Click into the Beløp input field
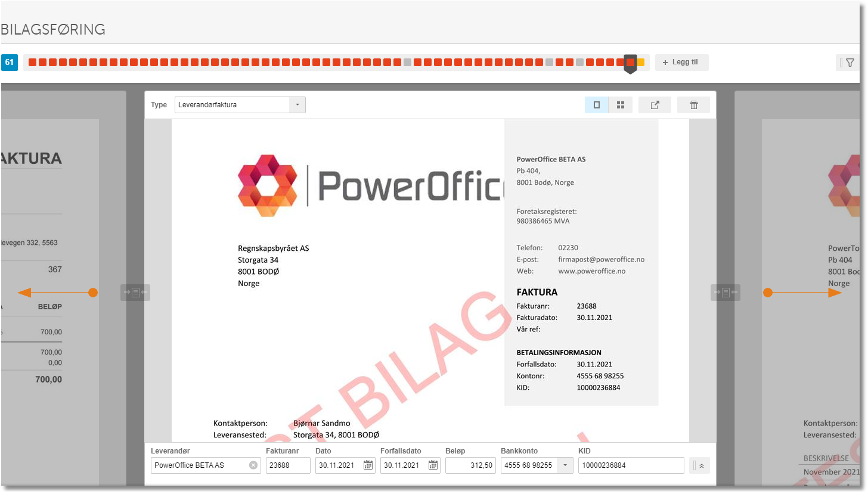 [470, 465]
